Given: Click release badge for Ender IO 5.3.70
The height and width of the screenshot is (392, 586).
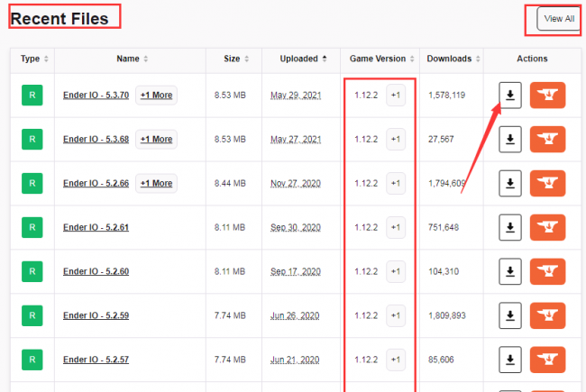Looking at the screenshot, I should 32,96.
